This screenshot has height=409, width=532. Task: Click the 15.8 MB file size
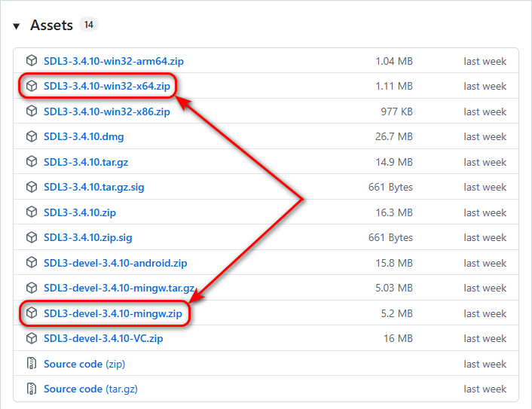coord(394,263)
